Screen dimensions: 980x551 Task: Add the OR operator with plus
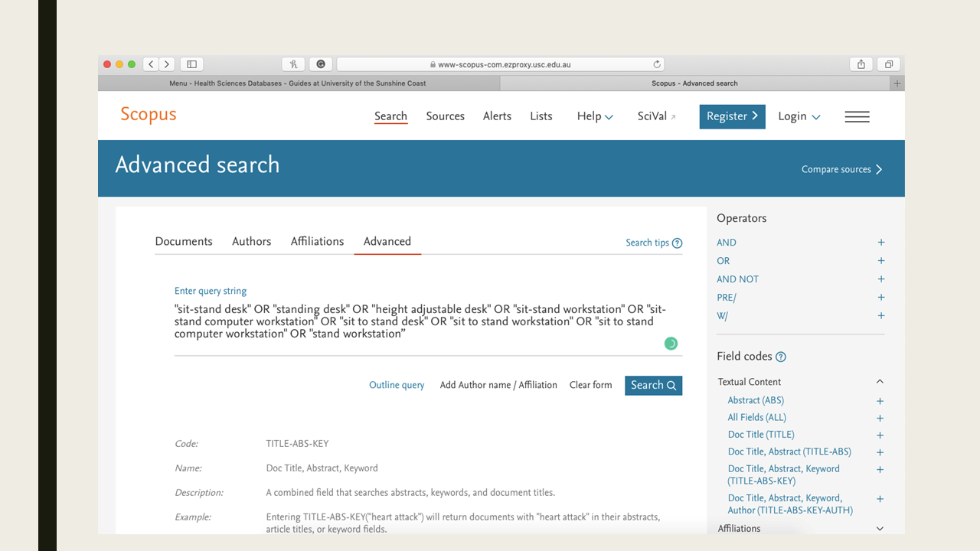[880, 261]
